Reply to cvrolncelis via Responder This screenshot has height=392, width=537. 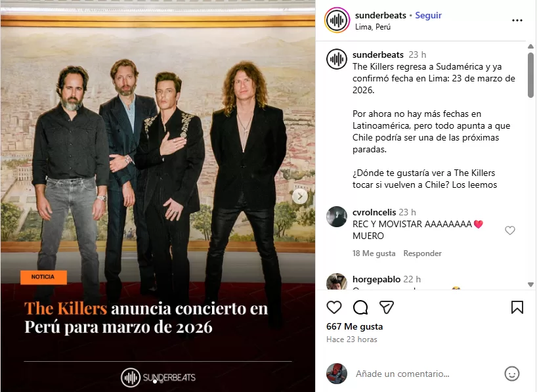[422, 253]
